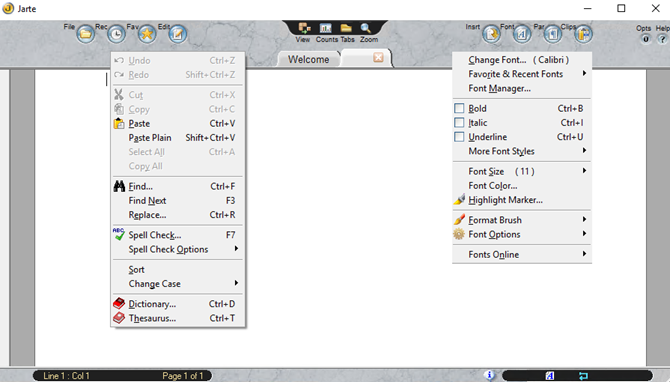Viewport: 670px width, 382px height.
Task: Click the info icon in status bar
Action: [x=490, y=375]
